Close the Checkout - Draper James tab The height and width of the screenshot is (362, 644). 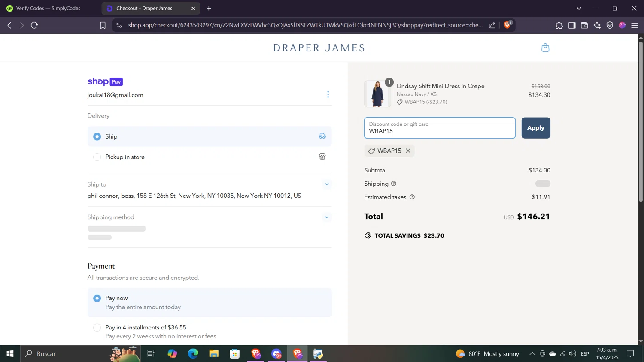[193, 8]
